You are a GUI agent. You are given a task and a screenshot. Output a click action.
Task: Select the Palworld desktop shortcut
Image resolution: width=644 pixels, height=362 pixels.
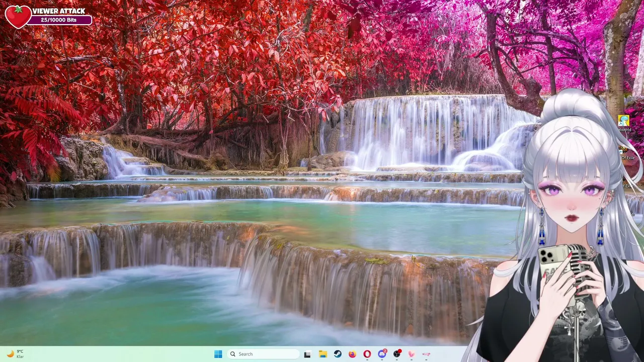click(624, 124)
